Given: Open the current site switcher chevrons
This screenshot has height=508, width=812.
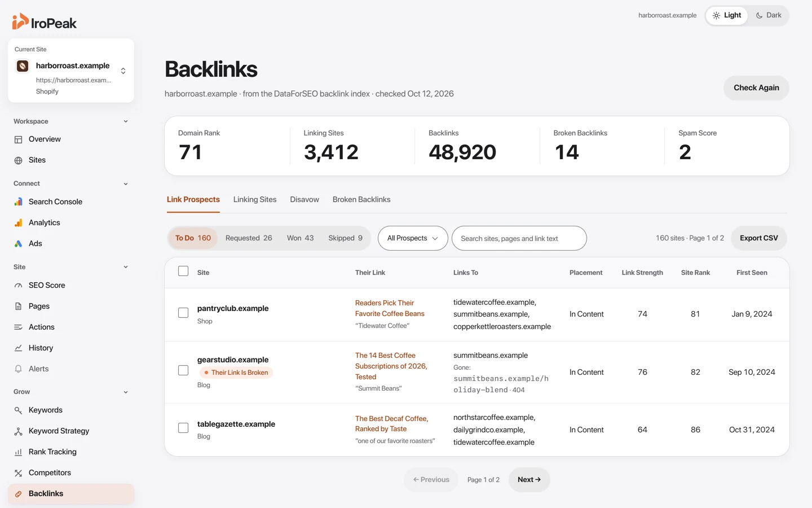Looking at the screenshot, I should click(123, 71).
